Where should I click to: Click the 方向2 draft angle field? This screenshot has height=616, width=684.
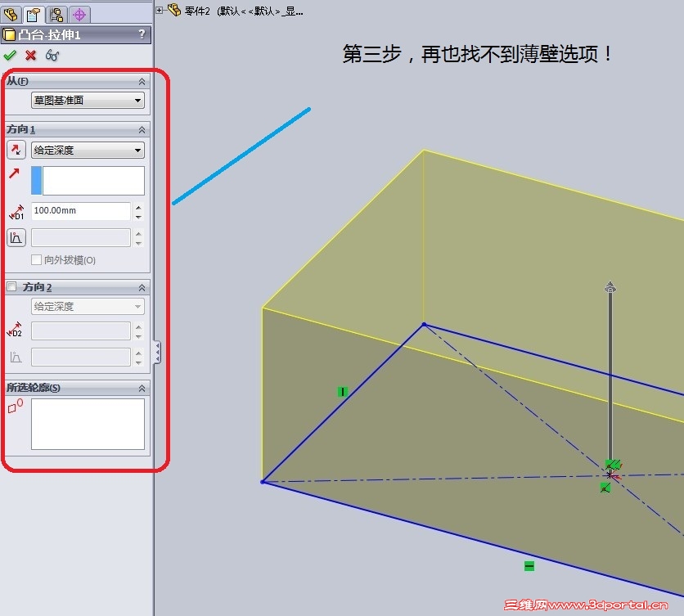pos(81,357)
